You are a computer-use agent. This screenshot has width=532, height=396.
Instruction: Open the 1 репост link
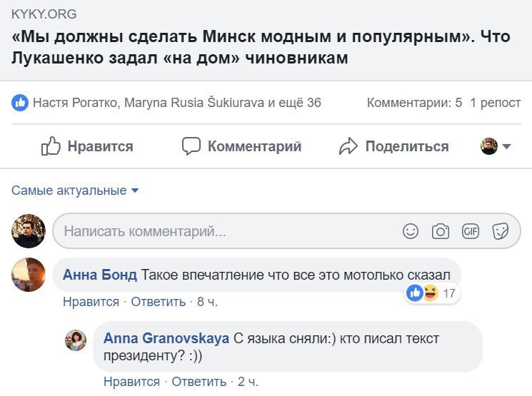point(496,103)
